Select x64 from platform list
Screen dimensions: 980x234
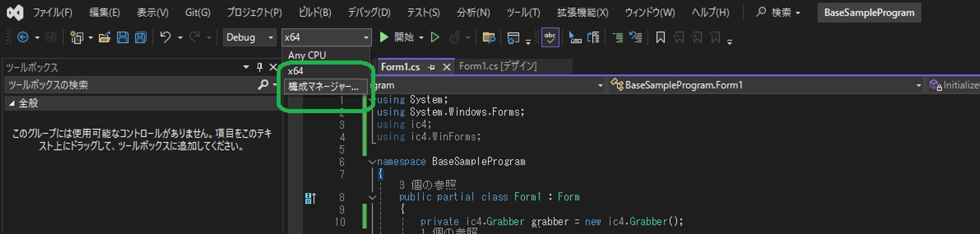tap(325, 71)
